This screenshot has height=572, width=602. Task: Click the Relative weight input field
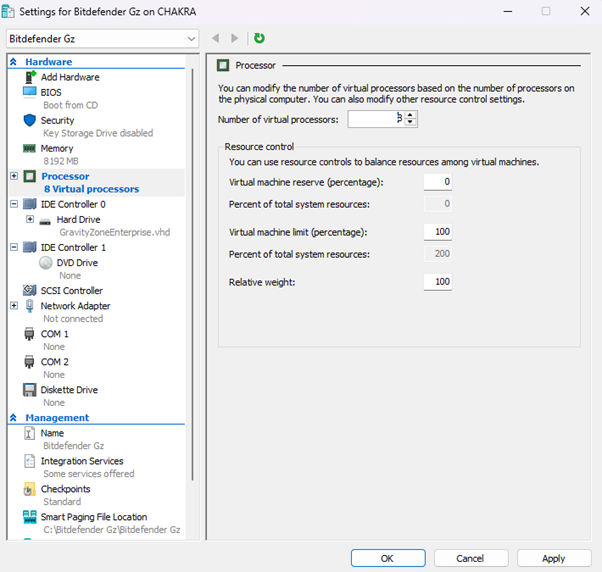437,283
